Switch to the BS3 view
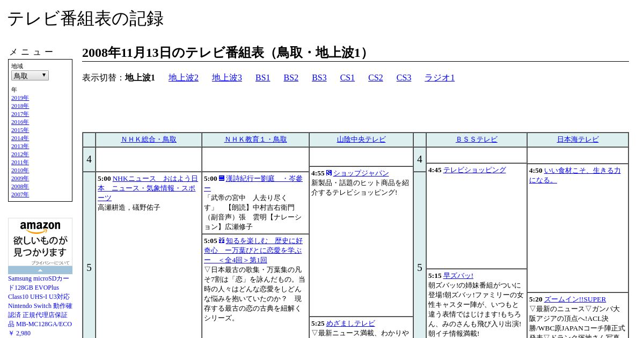The width and height of the screenshot is (644, 338). coord(319,78)
